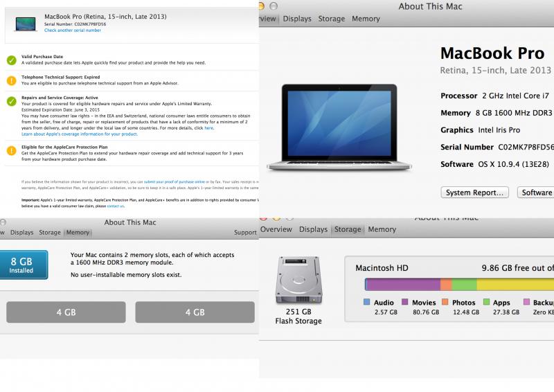
Task: Open Memory tab in the Storage window
Action: (382, 229)
